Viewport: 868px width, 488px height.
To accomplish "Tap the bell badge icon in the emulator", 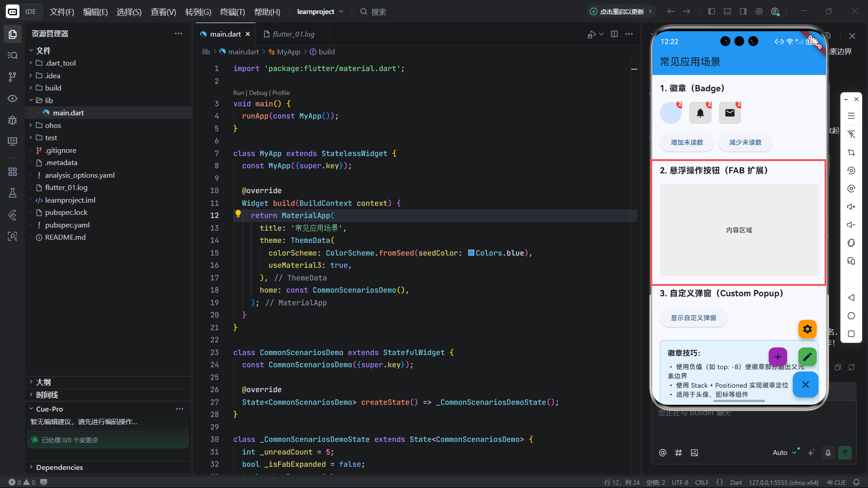I will (x=700, y=113).
